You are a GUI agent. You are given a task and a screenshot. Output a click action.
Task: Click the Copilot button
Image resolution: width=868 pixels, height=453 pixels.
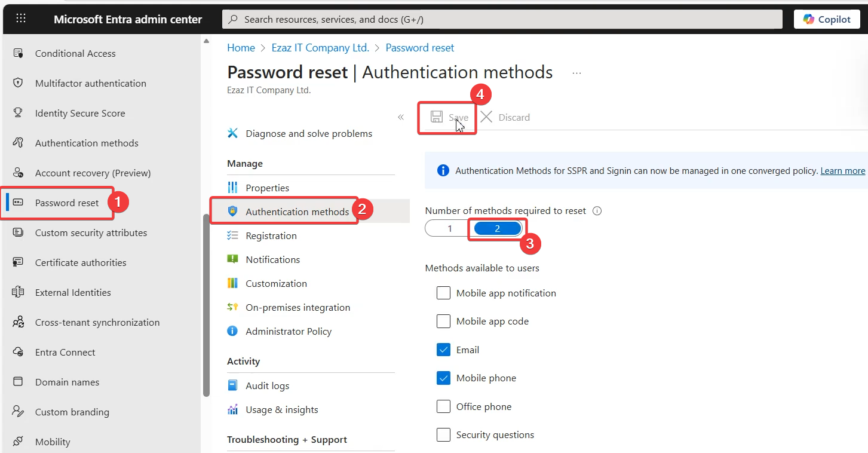[x=827, y=19]
